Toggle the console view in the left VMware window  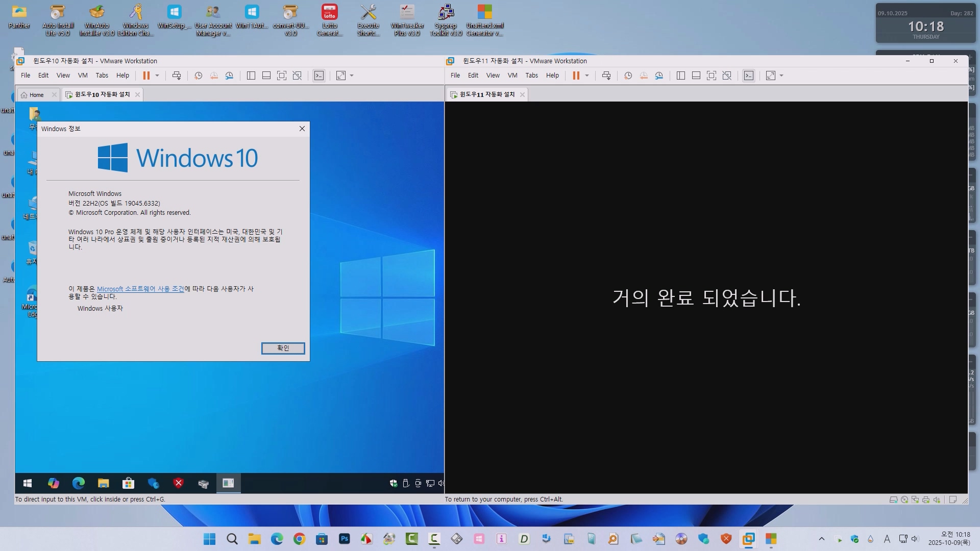(319, 76)
